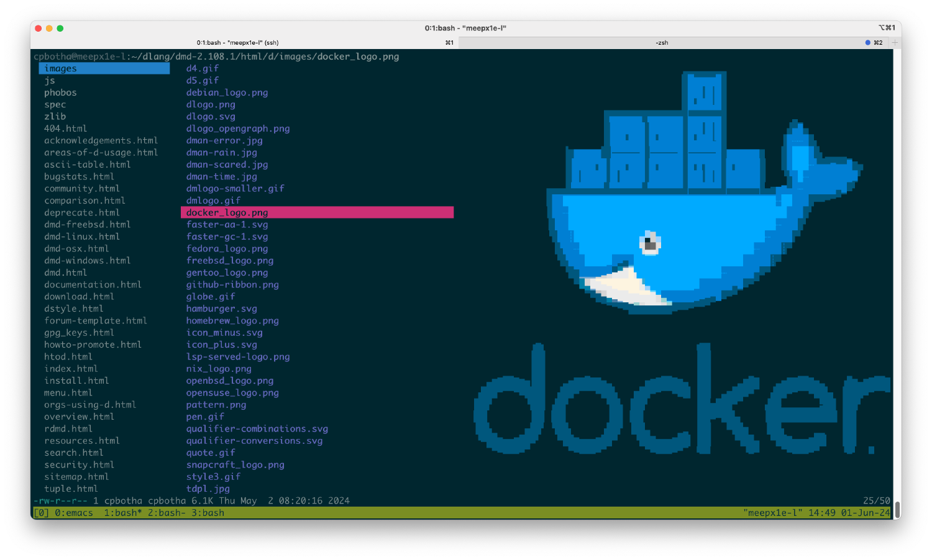Pick the qualifier-combinations.svg file
Screen dimensions: 932x560
coord(257,429)
